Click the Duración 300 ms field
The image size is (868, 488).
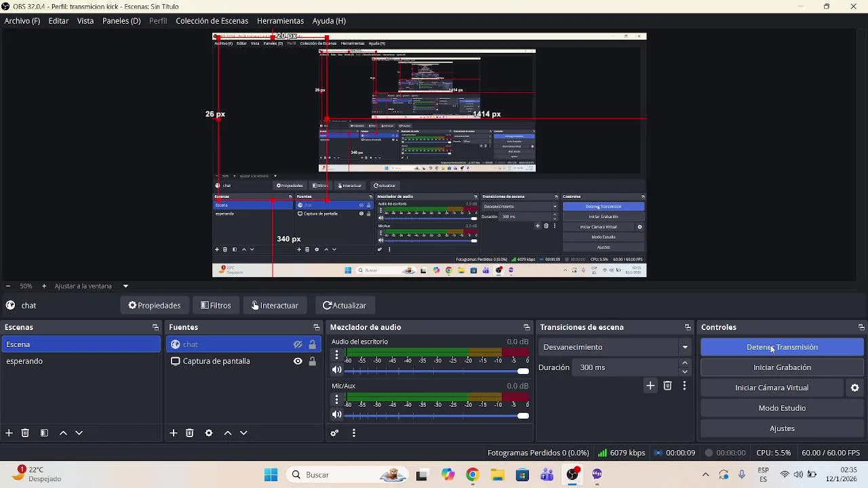(x=625, y=367)
